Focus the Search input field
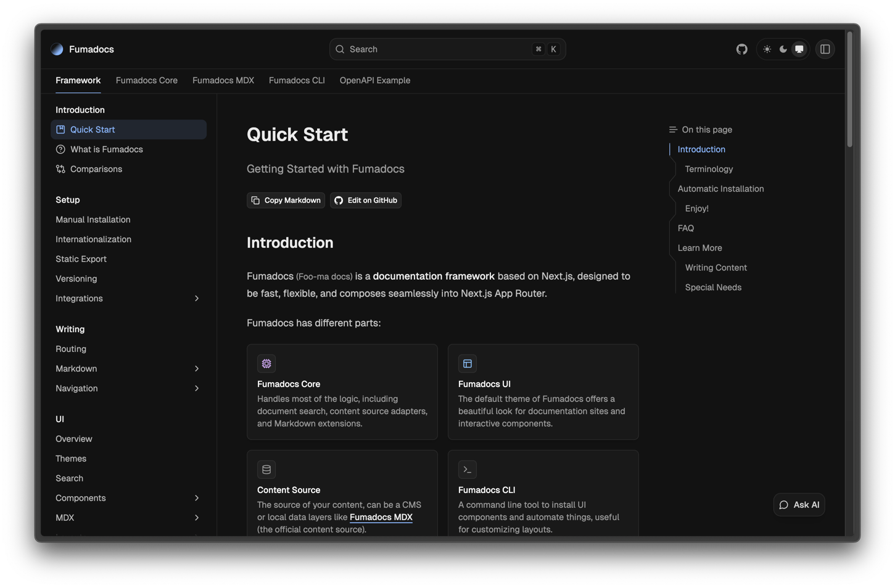Viewport: 895px width, 588px height. tap(438, 49)
